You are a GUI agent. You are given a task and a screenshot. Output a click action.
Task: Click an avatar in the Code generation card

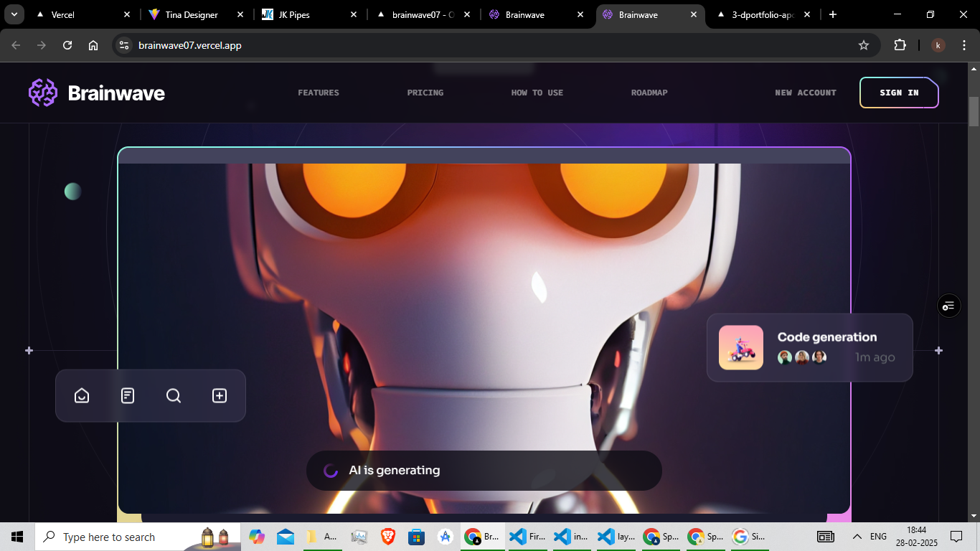point(784,357)
